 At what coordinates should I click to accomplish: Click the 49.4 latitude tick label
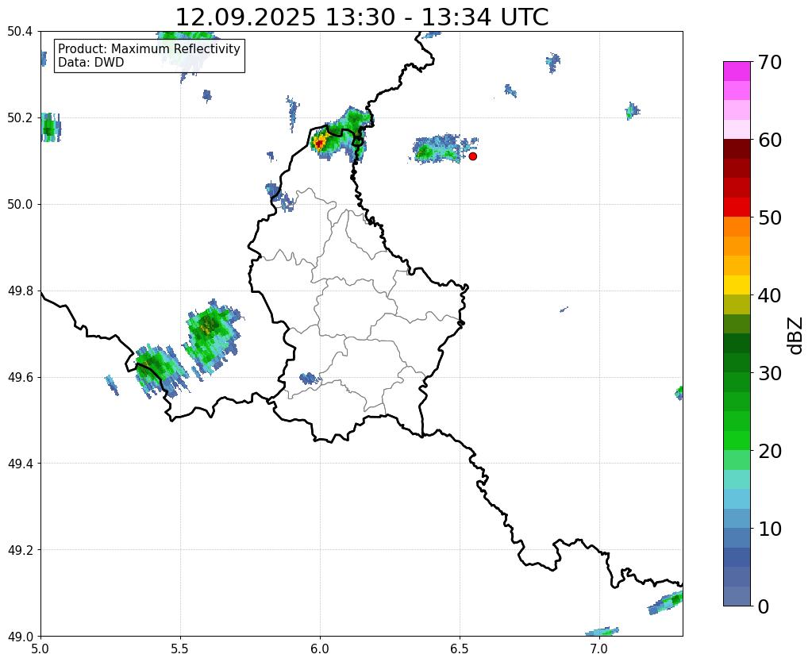click(x=20, y=464)
